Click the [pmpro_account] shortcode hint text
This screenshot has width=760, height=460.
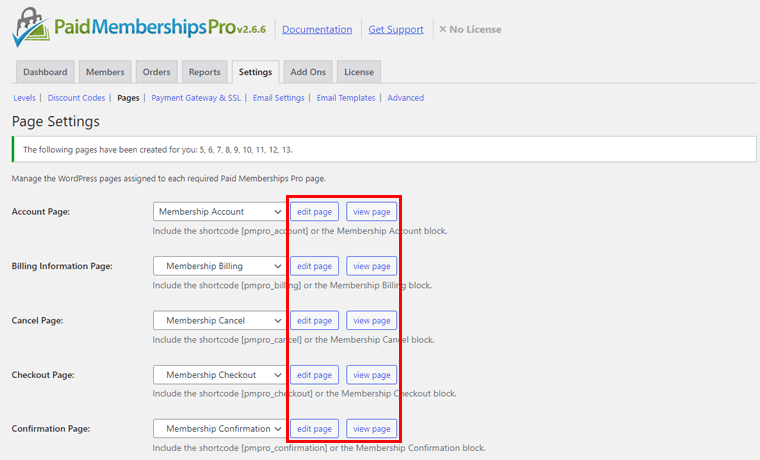click(300, 231)
